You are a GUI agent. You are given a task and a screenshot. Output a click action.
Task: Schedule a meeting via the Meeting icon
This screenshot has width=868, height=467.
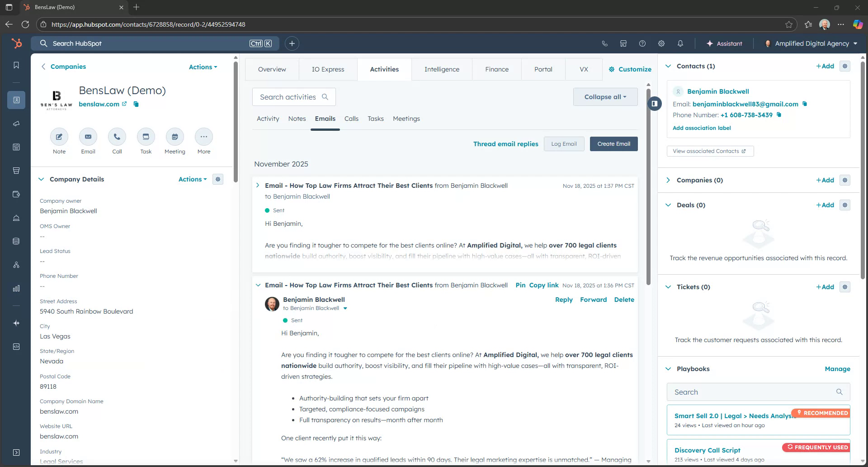[x=175, y=137]
